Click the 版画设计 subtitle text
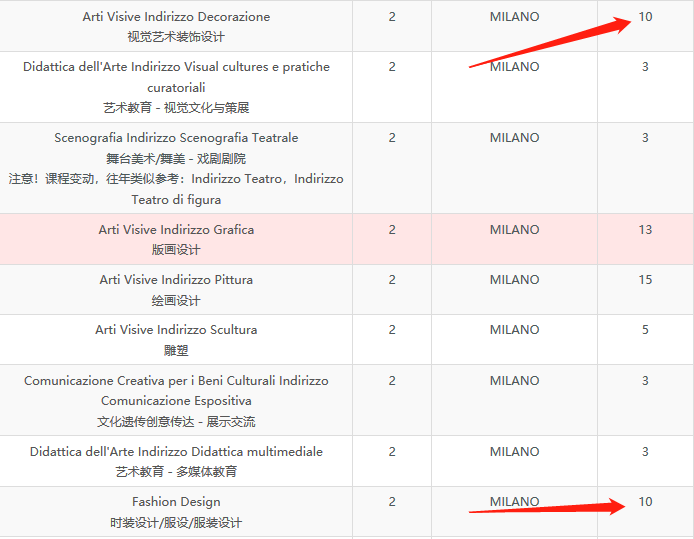Viewport: 694px width, 539px height. point(176,250)
